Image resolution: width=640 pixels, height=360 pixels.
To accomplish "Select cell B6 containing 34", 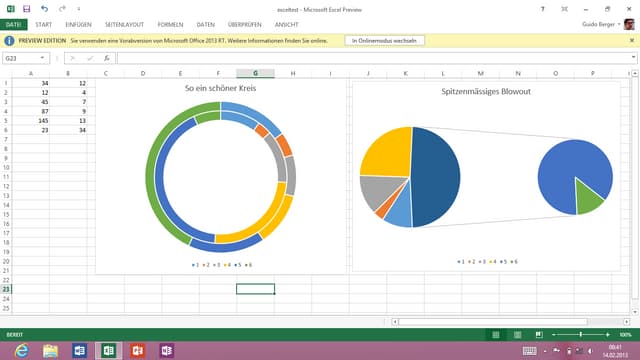I will pos(68,130).
